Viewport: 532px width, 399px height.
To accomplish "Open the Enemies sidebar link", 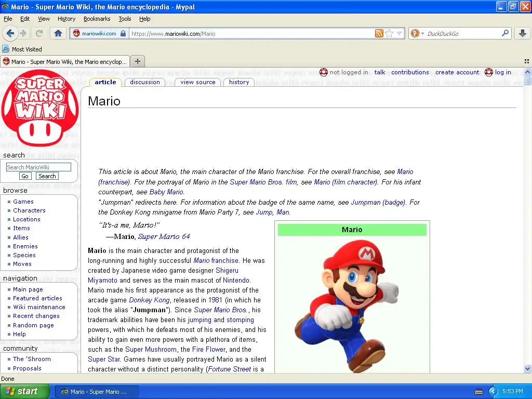I will [25, 246].
